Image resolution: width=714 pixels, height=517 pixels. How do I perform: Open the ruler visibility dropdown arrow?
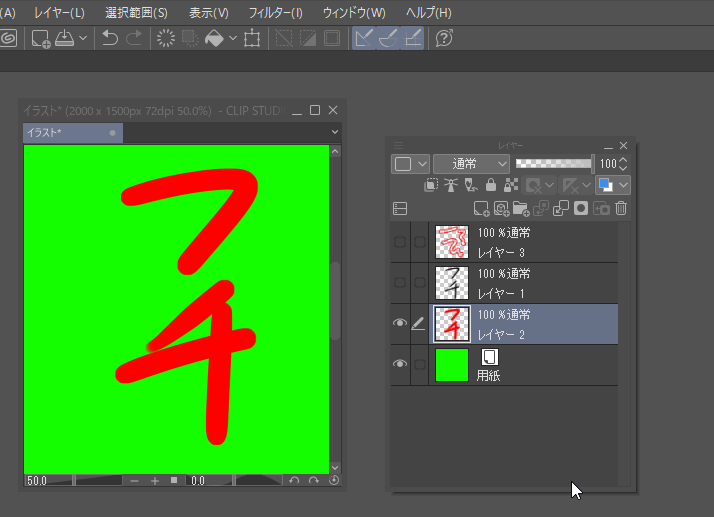(x=586, y=185)
